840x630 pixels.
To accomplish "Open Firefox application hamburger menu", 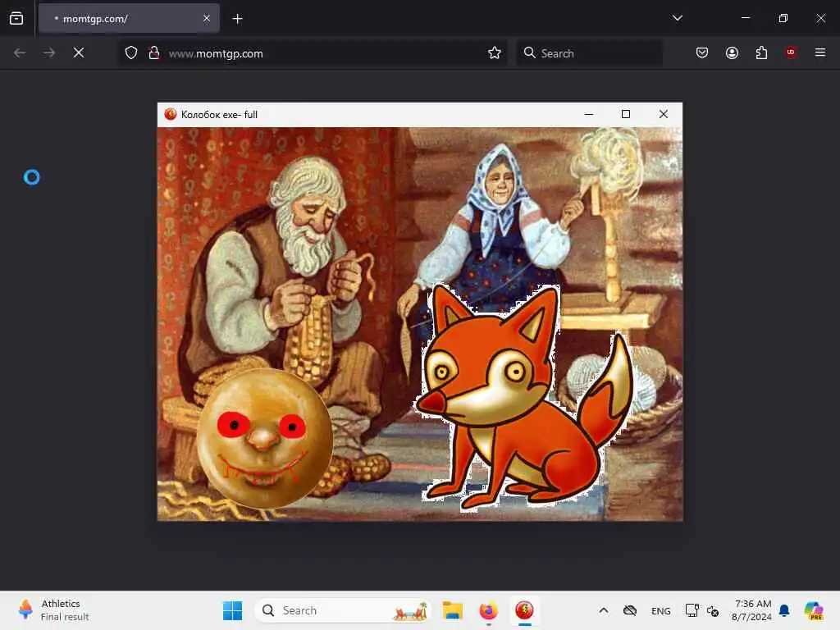I will pos(819,52).
